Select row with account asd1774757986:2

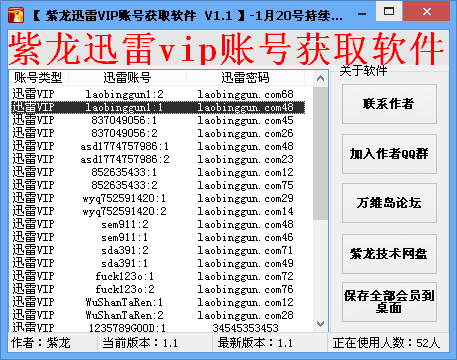[158, 159]
